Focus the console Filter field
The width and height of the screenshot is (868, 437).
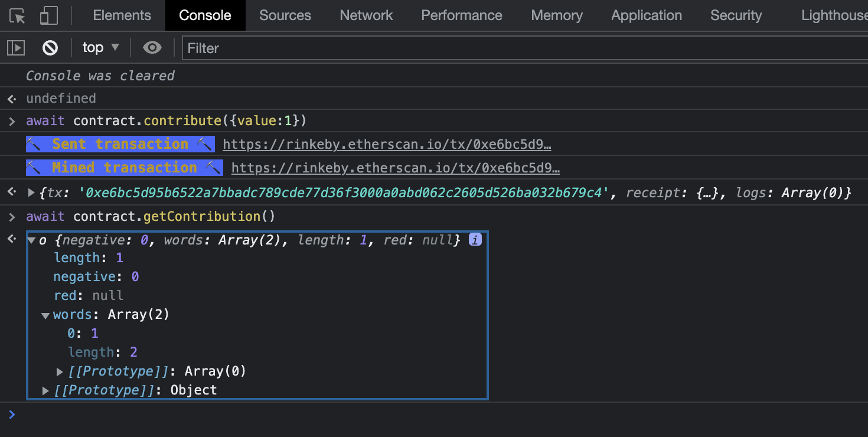pos(525,48)
